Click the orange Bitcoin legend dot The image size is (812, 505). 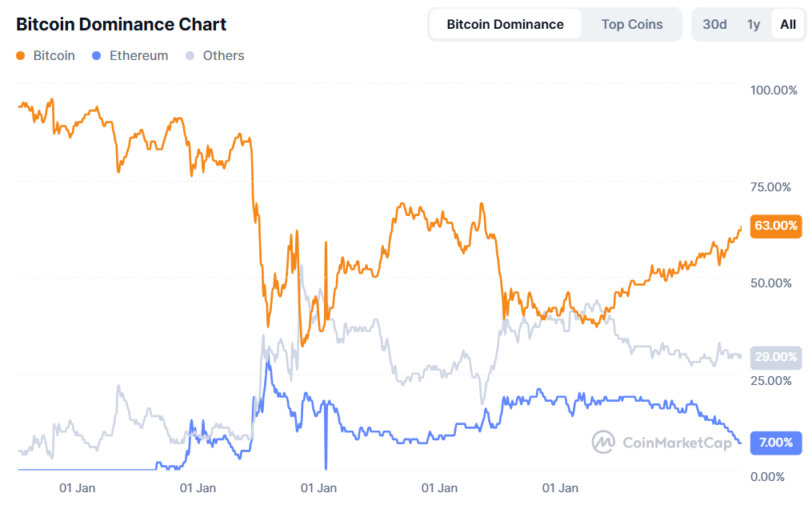tap(21, 56)
